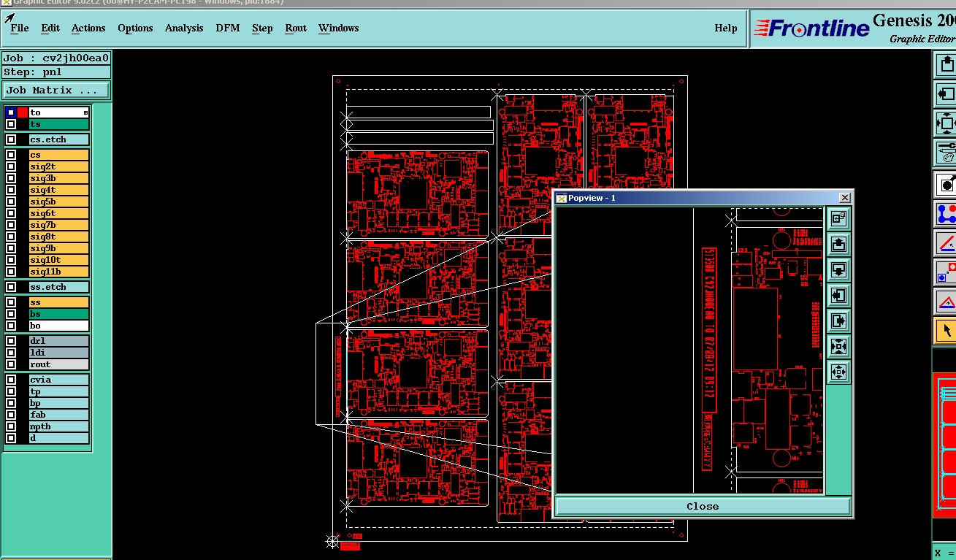Select layer name sig7b
The height and width of the screenshot is (560, 956).
coord(59,225)
